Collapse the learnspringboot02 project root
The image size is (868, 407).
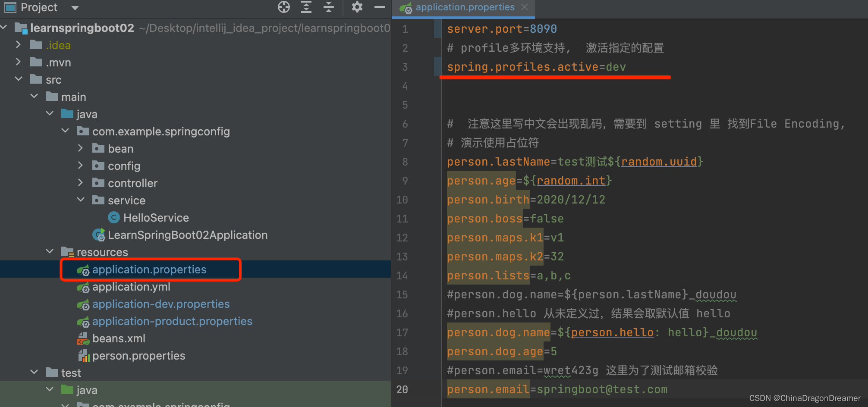point(4,28)
